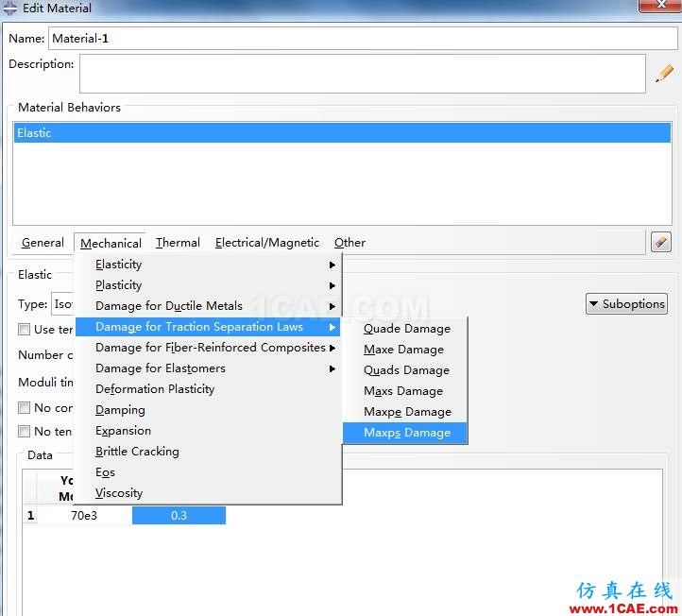Toggle the 'No cor...' checkbox
Screen dimensions: 682x616
click(24, 407)
